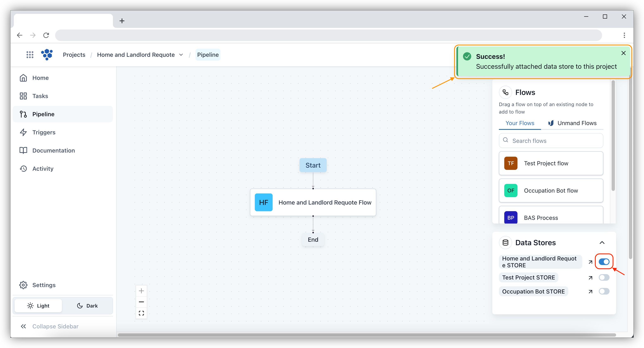Click the Search flows input field
Screen dimensions: 644x348
click(551, 141)
